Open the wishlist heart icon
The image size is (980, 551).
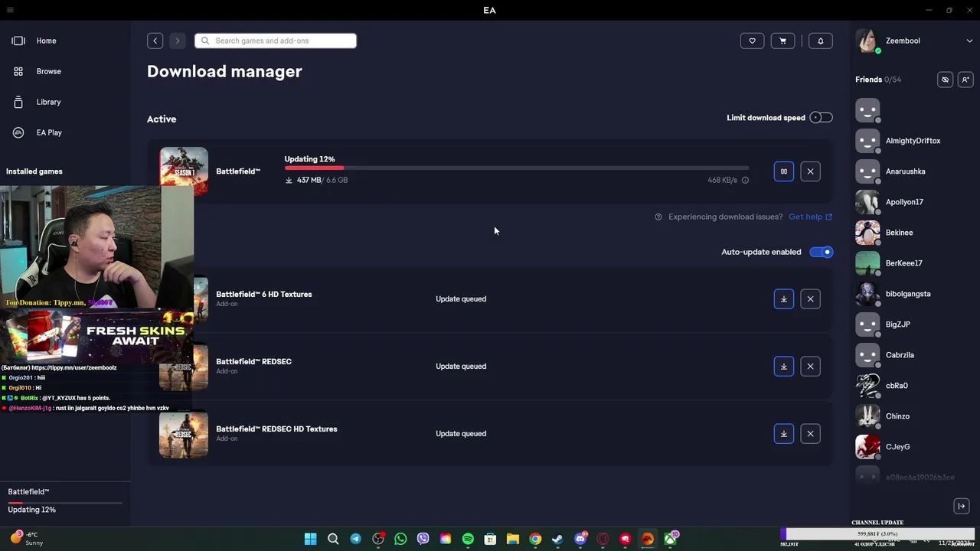pos(752,41)
